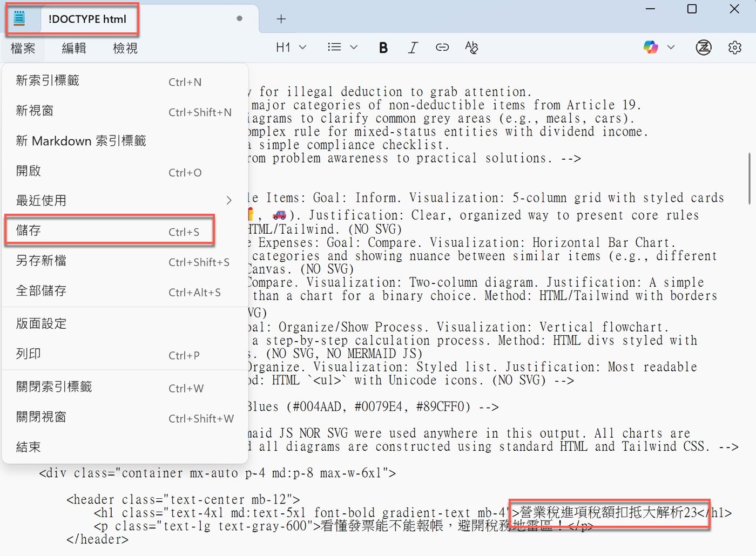Minimize the Notepad window

(650, 9)
